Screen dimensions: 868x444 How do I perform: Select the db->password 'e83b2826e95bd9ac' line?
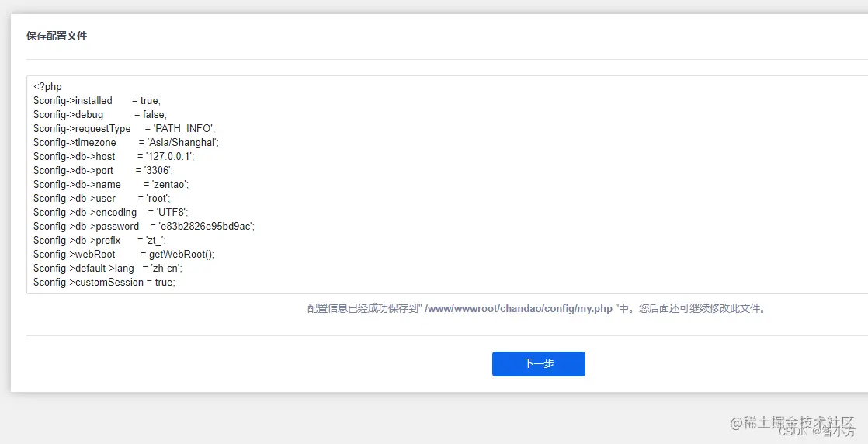click(x=144, y=226)
